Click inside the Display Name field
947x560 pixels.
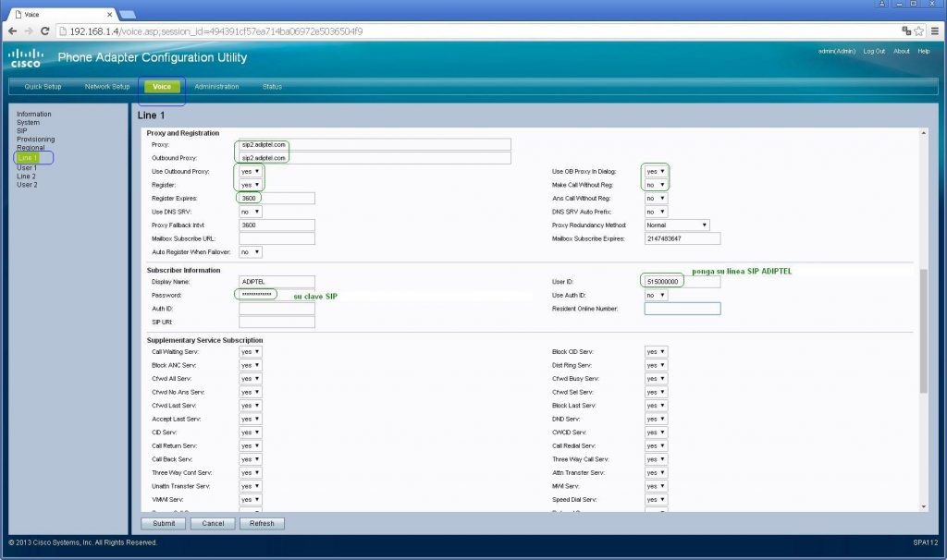coord(277,283)
